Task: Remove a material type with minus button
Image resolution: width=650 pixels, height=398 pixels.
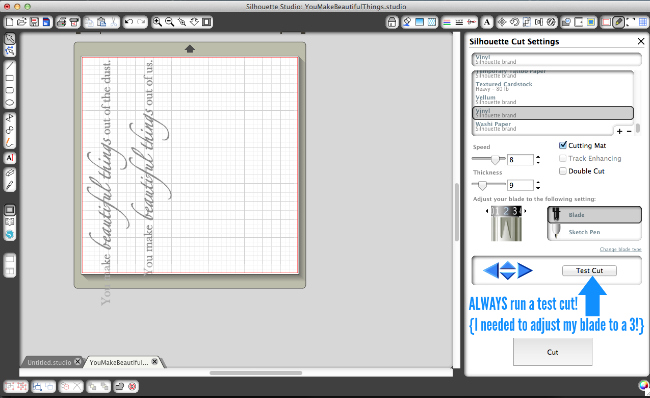Action: 629,131
